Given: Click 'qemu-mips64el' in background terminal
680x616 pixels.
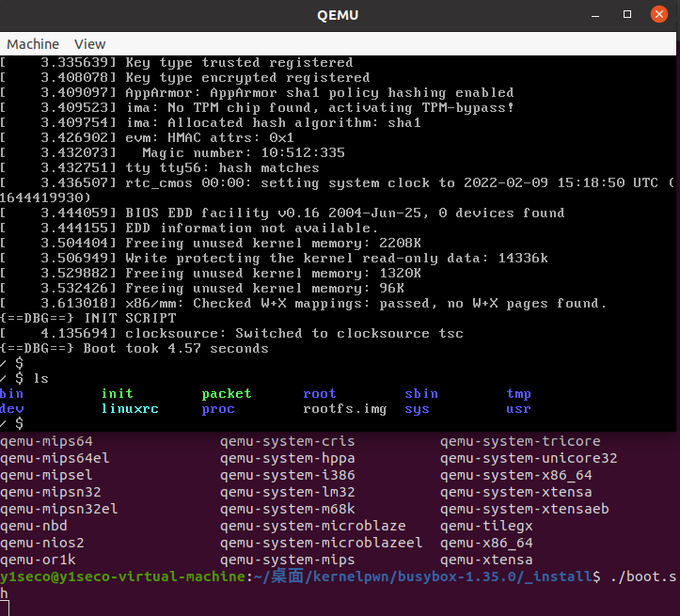Looking at the screenshot, I should (55, 458).
